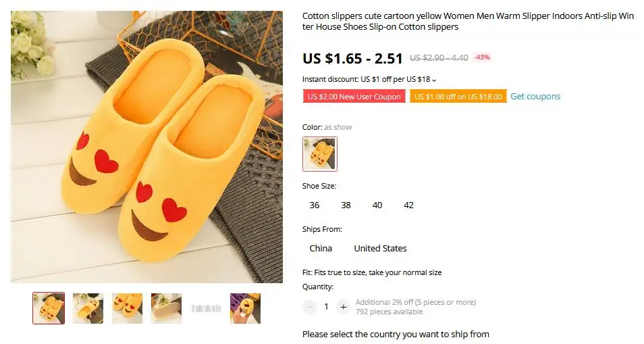The image size is (644, 344).
Task: Decrease quantity with the minus button
Action: [x=310, y=307]
